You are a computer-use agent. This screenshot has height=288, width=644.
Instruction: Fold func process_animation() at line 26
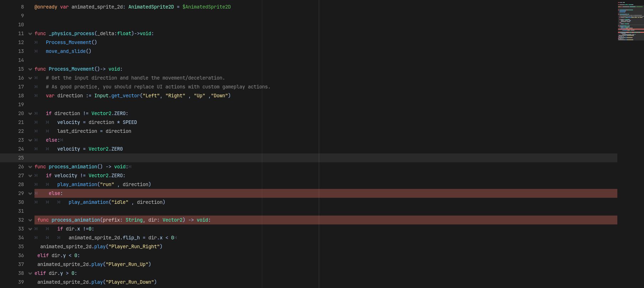point(30,167)
